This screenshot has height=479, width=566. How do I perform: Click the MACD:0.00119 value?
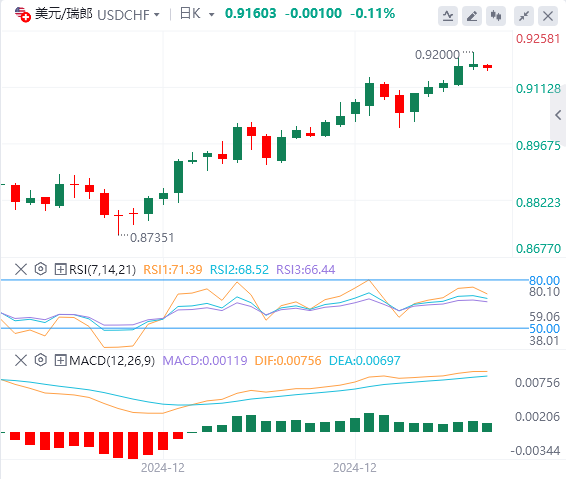205,361
